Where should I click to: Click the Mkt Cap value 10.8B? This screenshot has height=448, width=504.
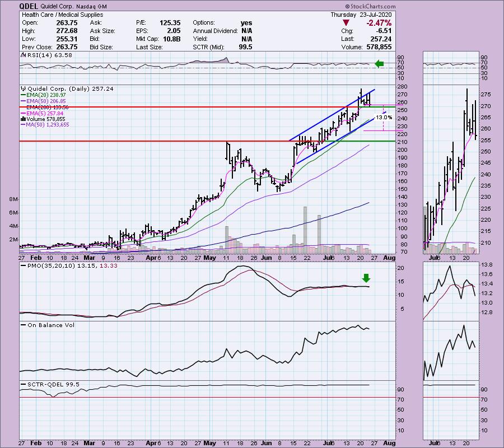coord(171,39)
